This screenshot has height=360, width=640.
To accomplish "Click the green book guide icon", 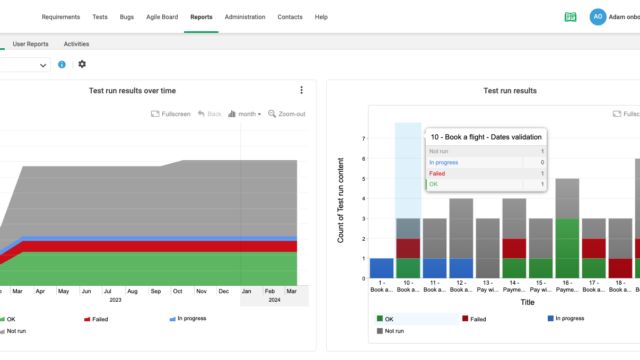I will pyautogui.click(x=570, y=17).
